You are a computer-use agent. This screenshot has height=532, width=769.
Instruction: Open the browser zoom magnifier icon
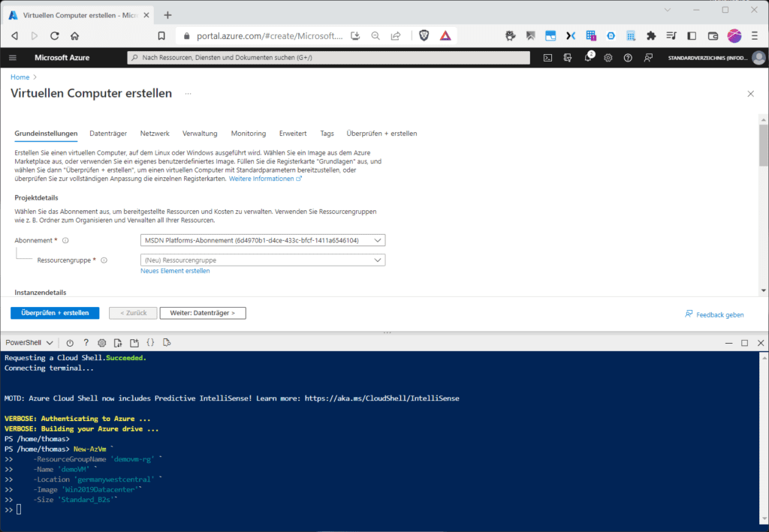[x=375, y=36]
